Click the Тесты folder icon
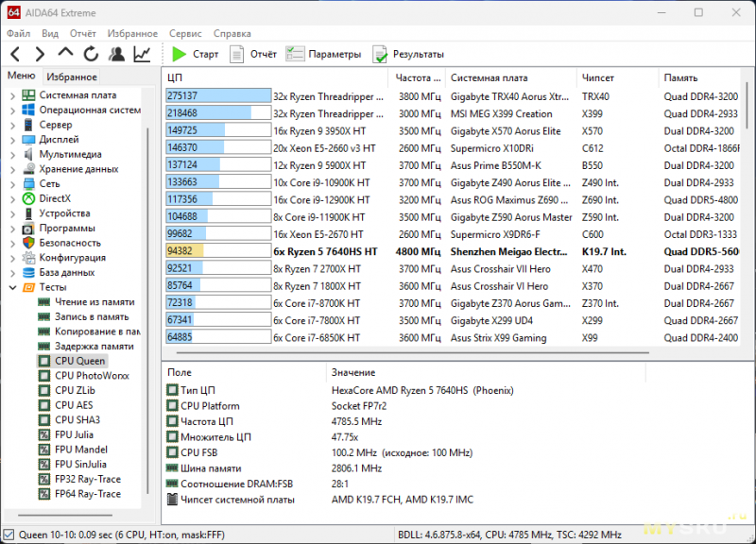Screen dimensions: 756x544 [x=29, y=288]
